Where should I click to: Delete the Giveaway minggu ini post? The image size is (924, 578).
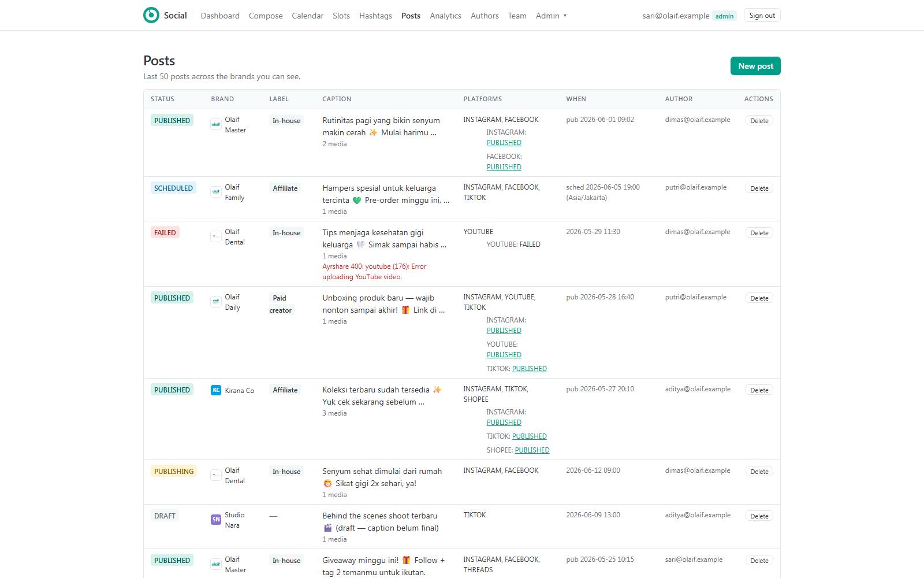[759, 561]
